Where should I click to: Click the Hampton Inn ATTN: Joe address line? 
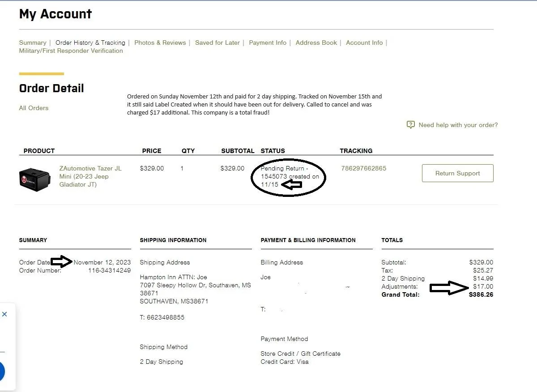174,277
